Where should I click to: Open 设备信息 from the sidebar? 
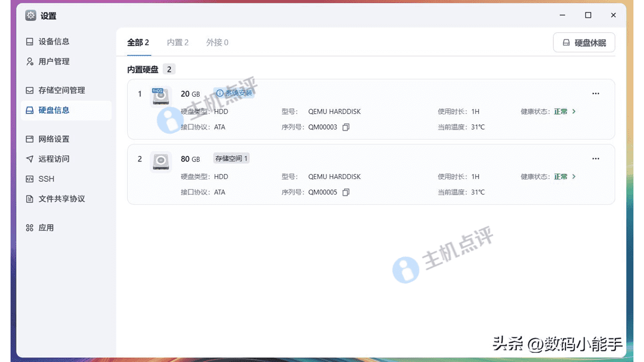pos(48,41)
